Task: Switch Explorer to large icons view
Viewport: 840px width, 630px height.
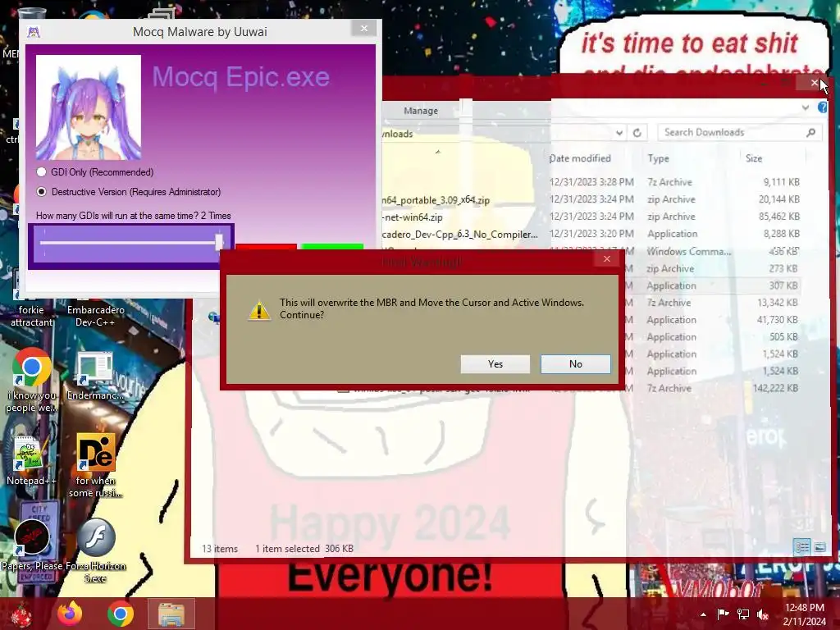Action: pyautogui.click(x=819, y=547)
